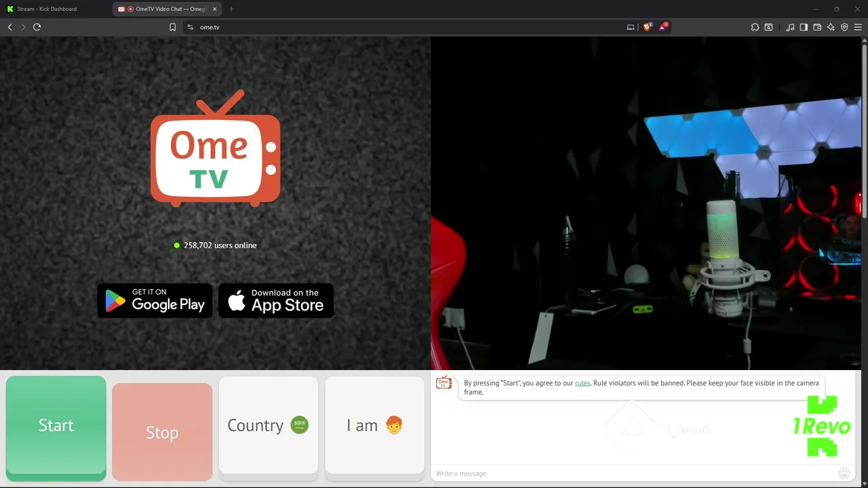Click the OmeTV television logo

(x=215, y=148)
